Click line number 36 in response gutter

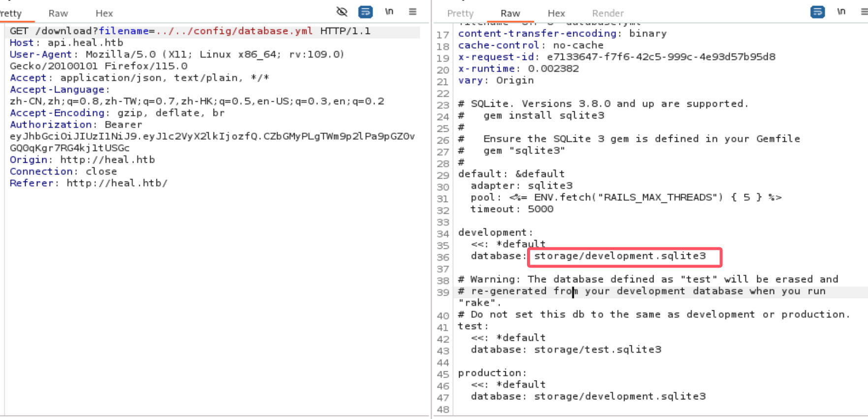click(443, 257)
